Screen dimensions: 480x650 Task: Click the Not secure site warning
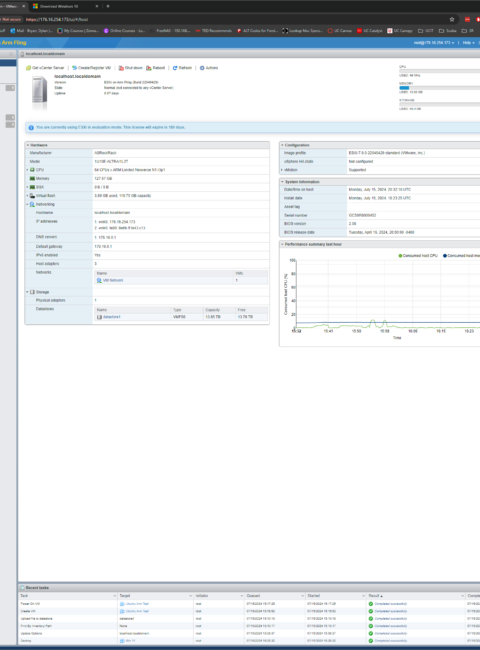tap(10, 19)
